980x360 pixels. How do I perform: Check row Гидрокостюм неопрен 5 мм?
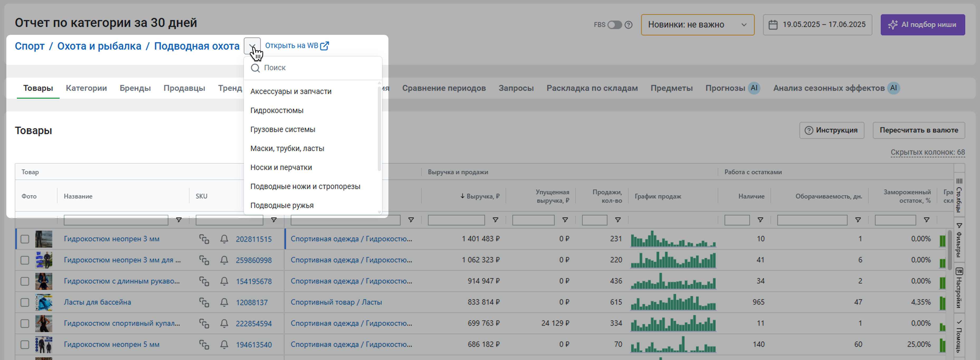point(25,345)
